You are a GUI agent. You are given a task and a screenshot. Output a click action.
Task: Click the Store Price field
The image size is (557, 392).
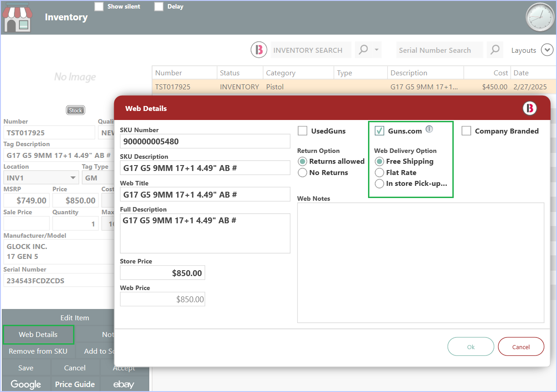[x=162, y=273]
